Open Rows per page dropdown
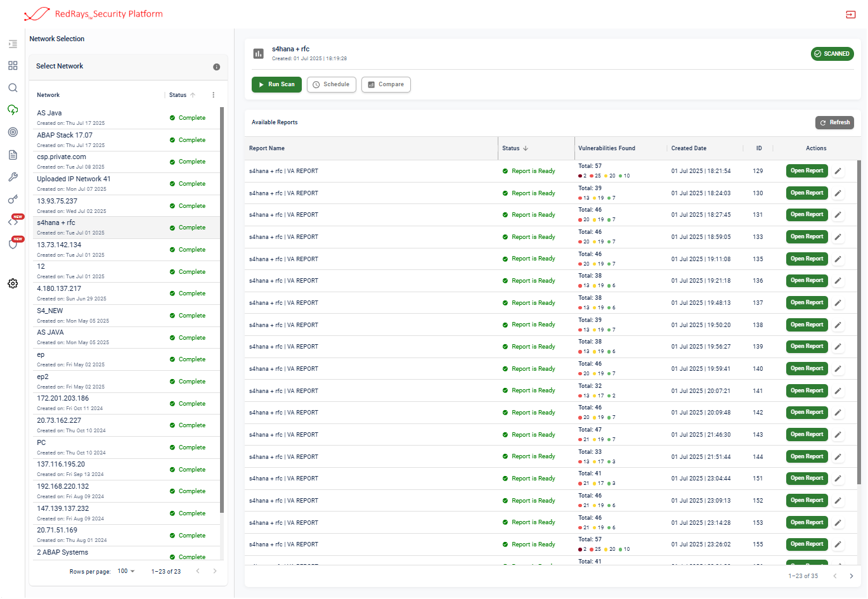The height and width of the screenshot is (599, 868). [x=126, y=571]
